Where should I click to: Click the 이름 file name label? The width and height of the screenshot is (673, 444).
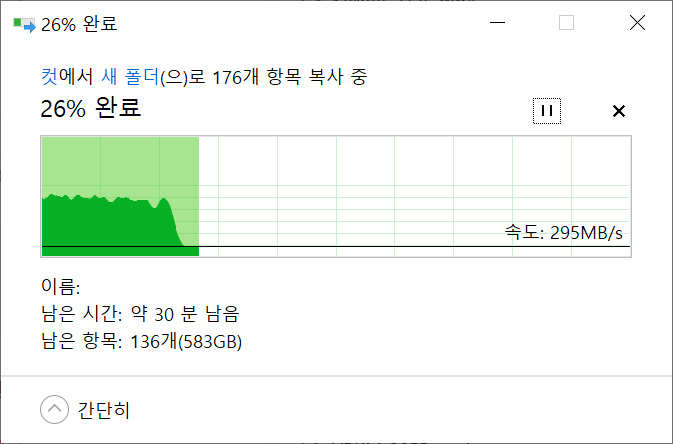click(x=61, y=286)
